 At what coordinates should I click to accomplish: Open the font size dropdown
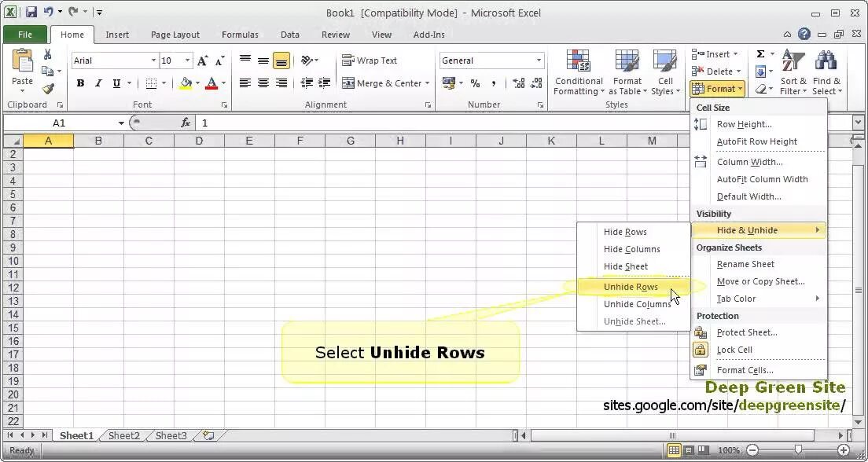click(188, 60)
